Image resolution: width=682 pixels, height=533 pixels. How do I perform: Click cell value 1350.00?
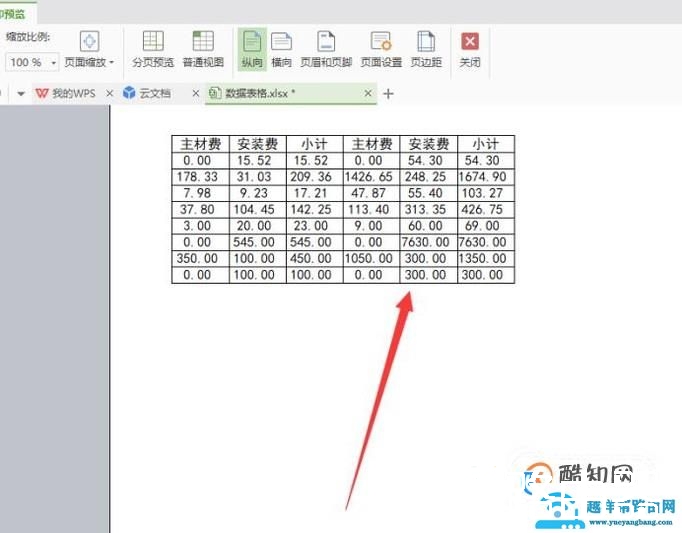[482, 258]
